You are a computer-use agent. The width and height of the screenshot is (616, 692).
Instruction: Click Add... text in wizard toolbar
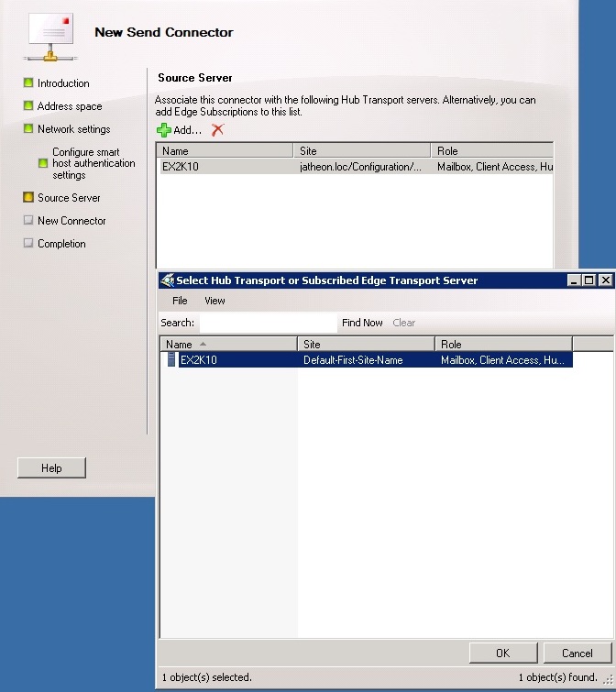click(x=187, y=130)
